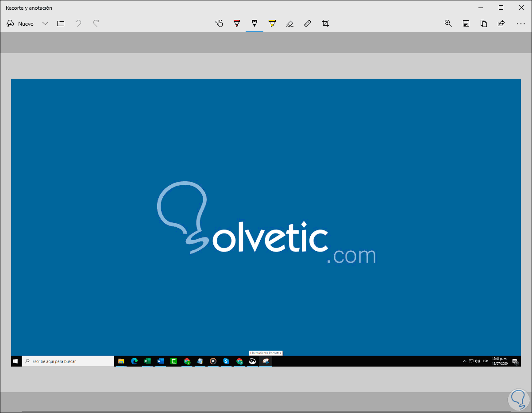Viewport: 532px width, 413px height.
Task: Share the snip
Action: 501,23
